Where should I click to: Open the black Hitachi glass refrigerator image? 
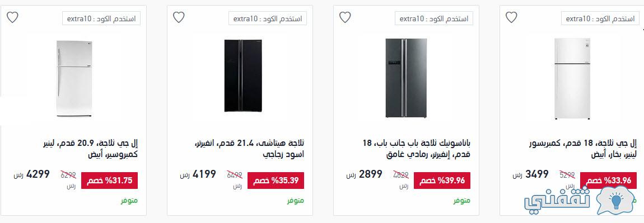[243, 75]
